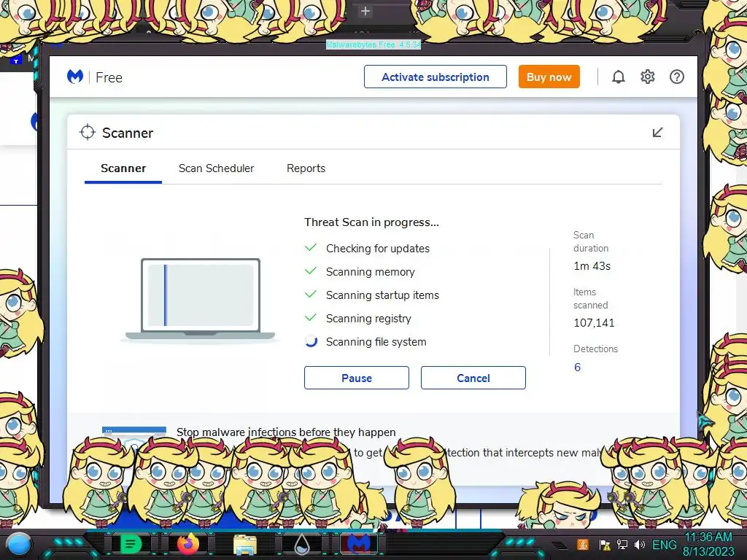
Task: Pause the threat scan
Action: (356, 378)
